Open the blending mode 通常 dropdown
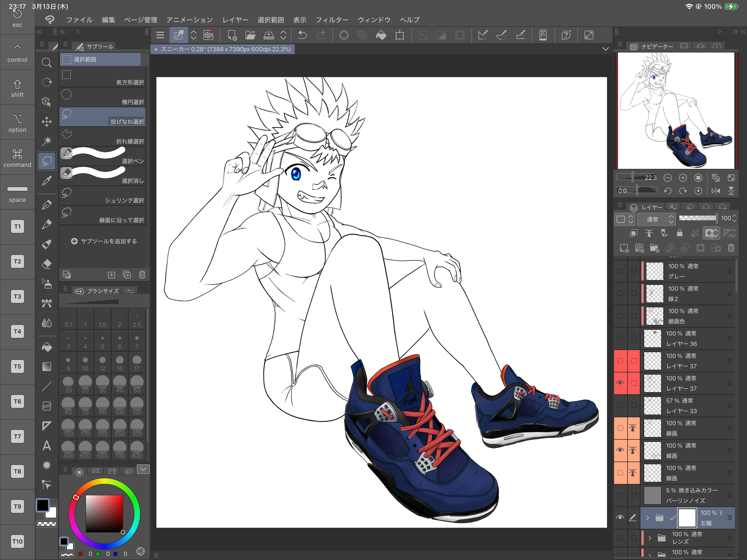This screenshot has height=560, width=747. (656, 219)
